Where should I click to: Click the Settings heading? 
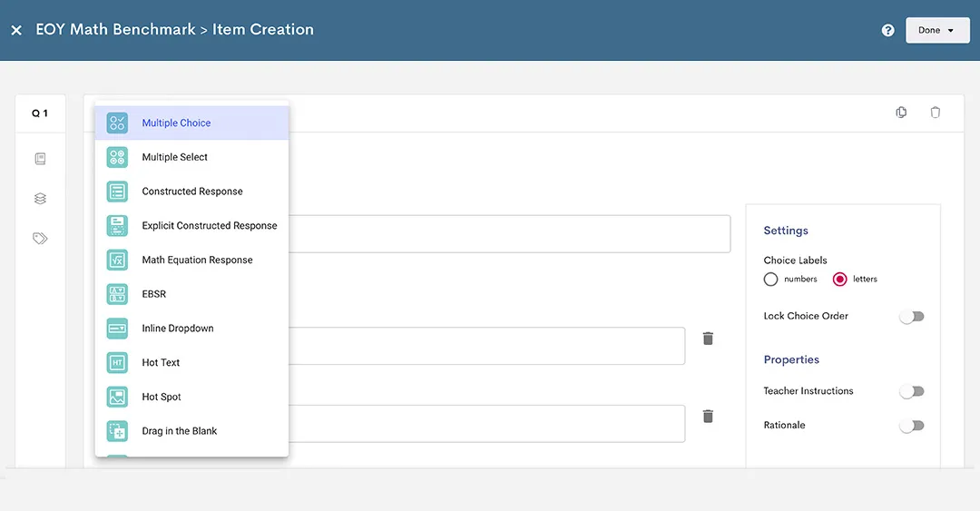[x=786, y=231]
